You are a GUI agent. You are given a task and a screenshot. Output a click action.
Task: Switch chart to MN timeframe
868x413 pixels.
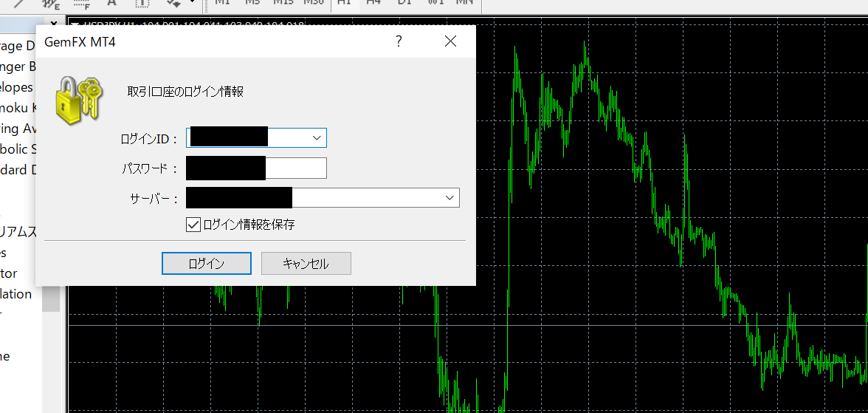coord(464,3)
